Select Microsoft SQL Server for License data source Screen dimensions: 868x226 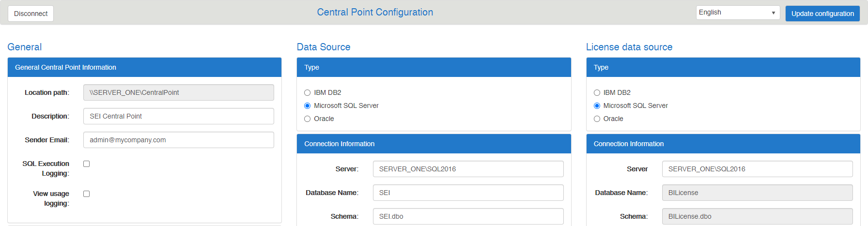coord(597,106)
